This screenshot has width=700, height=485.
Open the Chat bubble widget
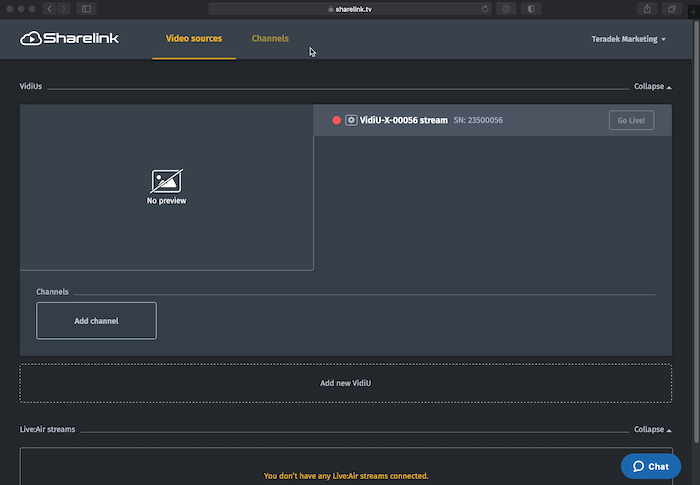coord(650,466)
